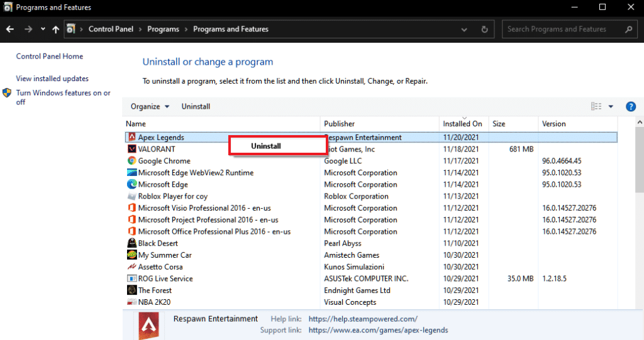Screen dimensions: 644x340
Task: Select the Google Chrome icon
Action: click(x=131, y=160)
